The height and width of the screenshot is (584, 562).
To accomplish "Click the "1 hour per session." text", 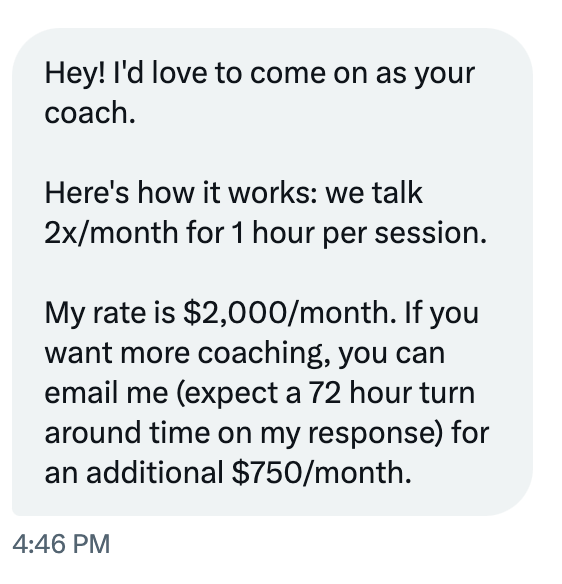I will coord(359,233).
